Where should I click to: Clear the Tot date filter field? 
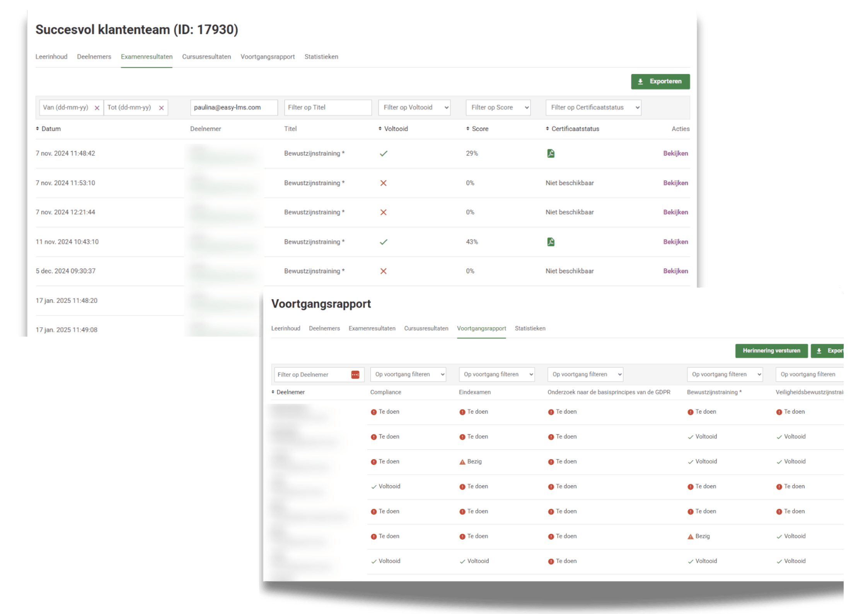pos(161,108)
